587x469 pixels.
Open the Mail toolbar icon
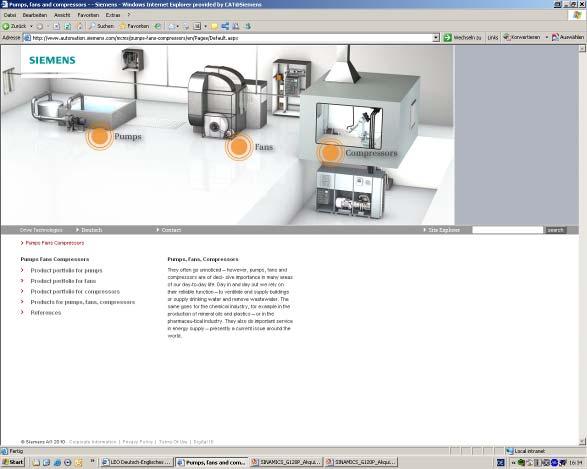[x=171, y=26]
